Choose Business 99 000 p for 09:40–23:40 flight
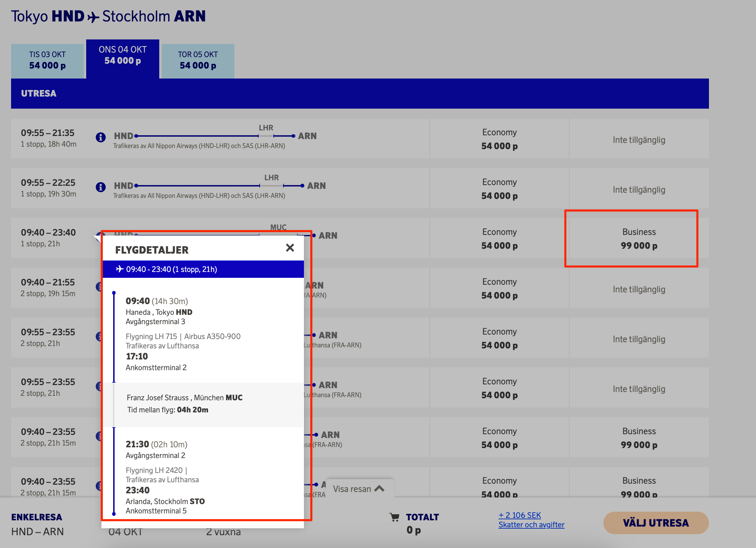This screenshot has width=756, height=548. click(639, 239)
